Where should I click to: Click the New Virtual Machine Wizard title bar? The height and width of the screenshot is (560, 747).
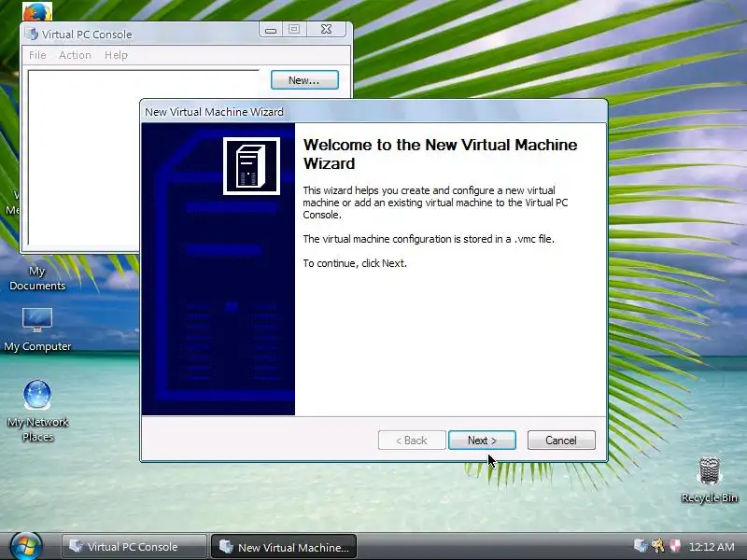click(x=374, y=111)
